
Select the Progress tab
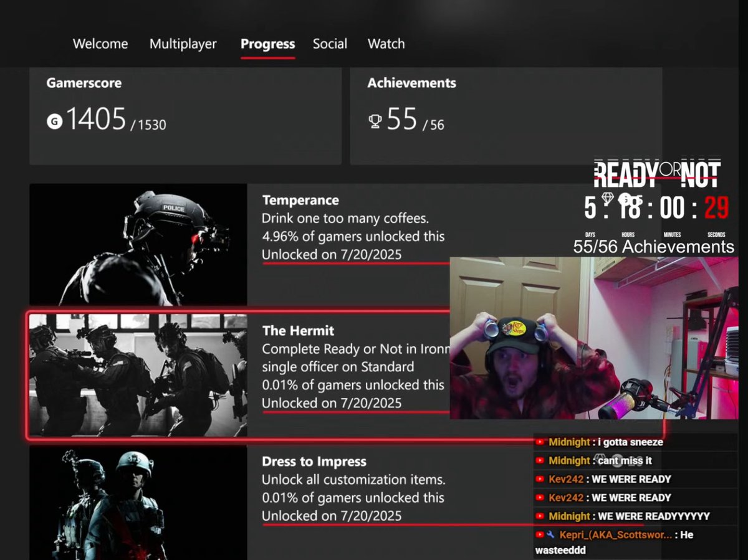coord(268,44)
